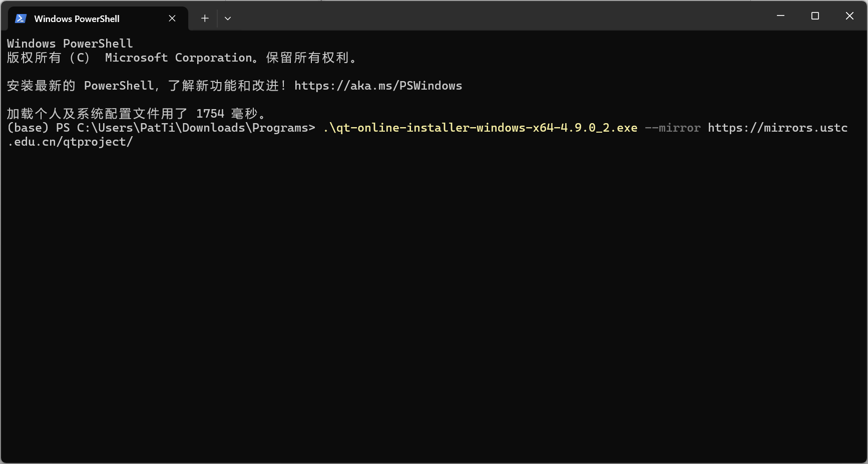Click the --mirror argument text
Viewport: 868px width, 464px height.
click(673, 128)
